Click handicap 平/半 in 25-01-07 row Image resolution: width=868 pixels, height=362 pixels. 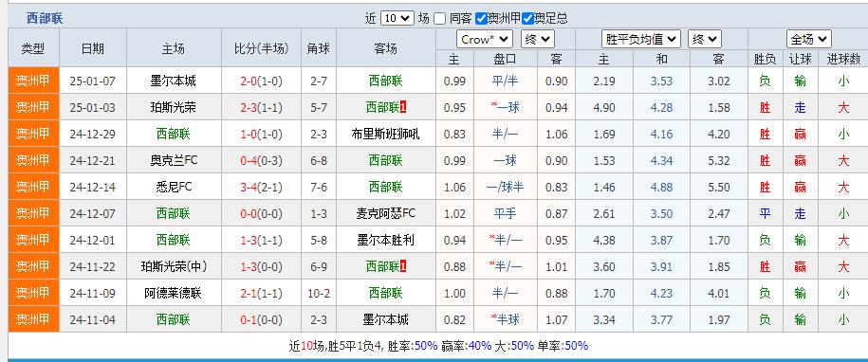[x=505, y=81]
